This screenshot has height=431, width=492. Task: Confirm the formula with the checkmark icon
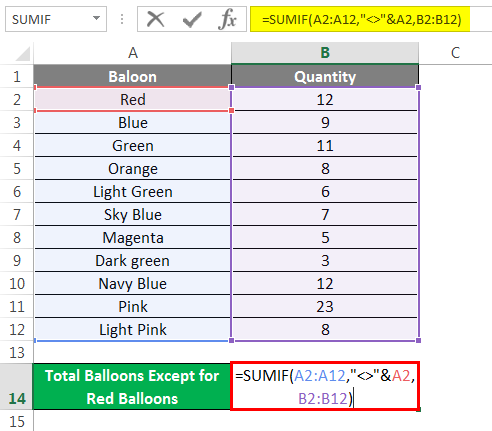tap(192, 19)
